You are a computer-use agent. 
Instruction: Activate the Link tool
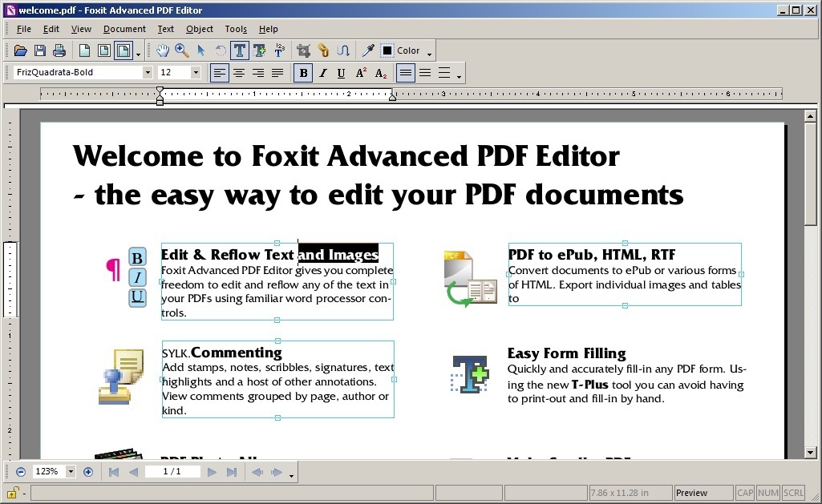click(x=322, y=50)
